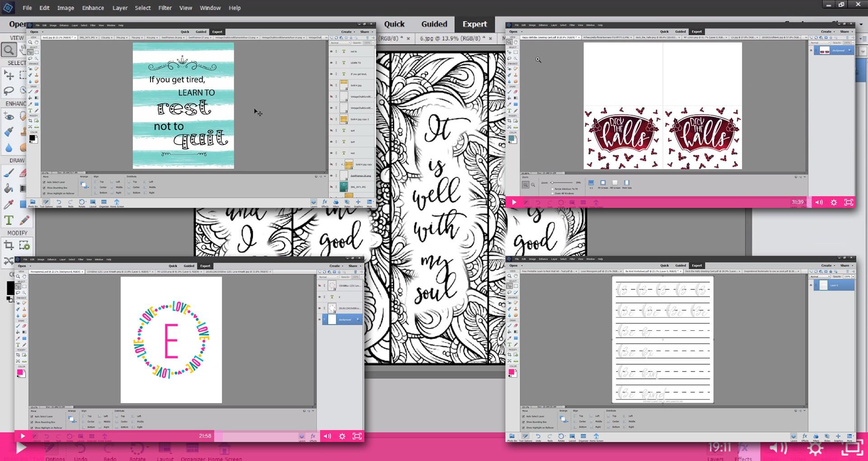Viewport: 868px width, 461px height.
Task: Open Filters panel in Be Kind worksheet window
Action: click(x=816, y=437)
